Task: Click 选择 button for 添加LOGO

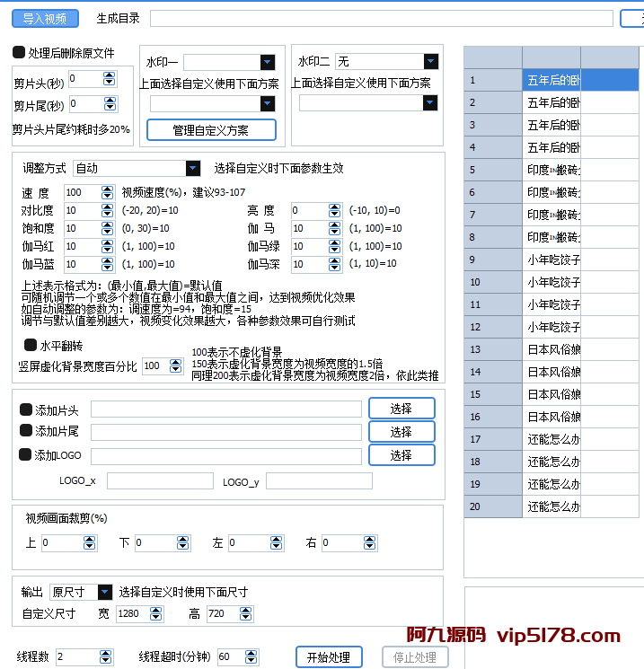Action: pyautogui.click(x=401, y=455)
